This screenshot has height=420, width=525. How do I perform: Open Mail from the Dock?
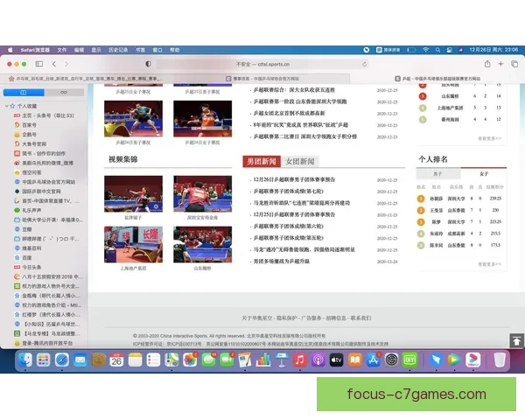(x=80, y=360)
